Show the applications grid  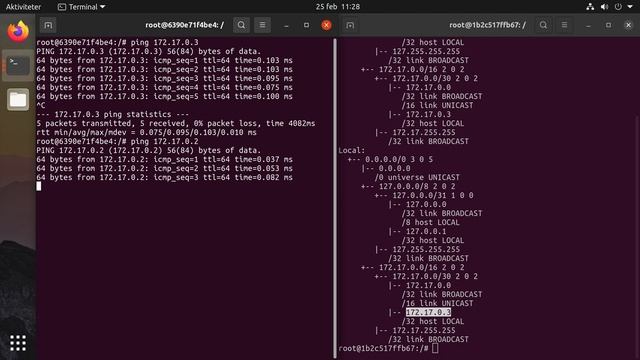pos(18,343)
